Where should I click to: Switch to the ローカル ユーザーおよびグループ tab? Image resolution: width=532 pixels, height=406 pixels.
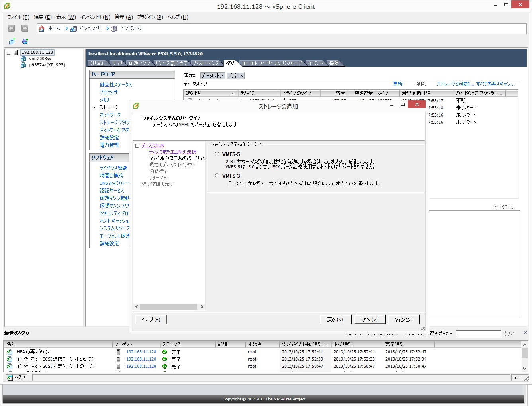[272, 63]
